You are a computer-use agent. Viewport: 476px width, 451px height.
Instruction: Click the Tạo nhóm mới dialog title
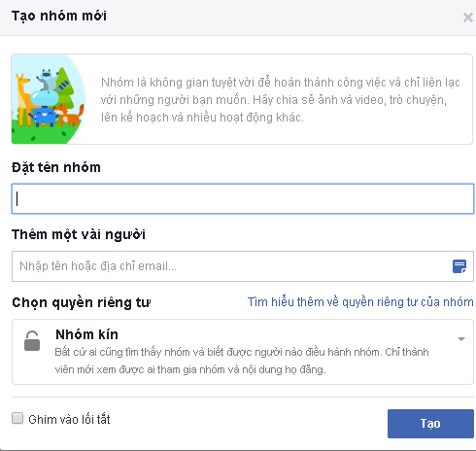coord(59,16)
